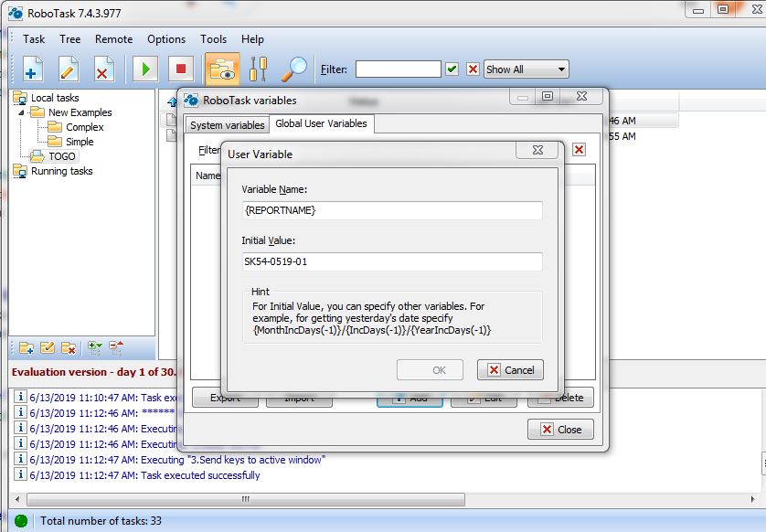Select Running tasks tree node
Image resolution: width=766 pixels, height=532 pixels.
tap(61, 171)
